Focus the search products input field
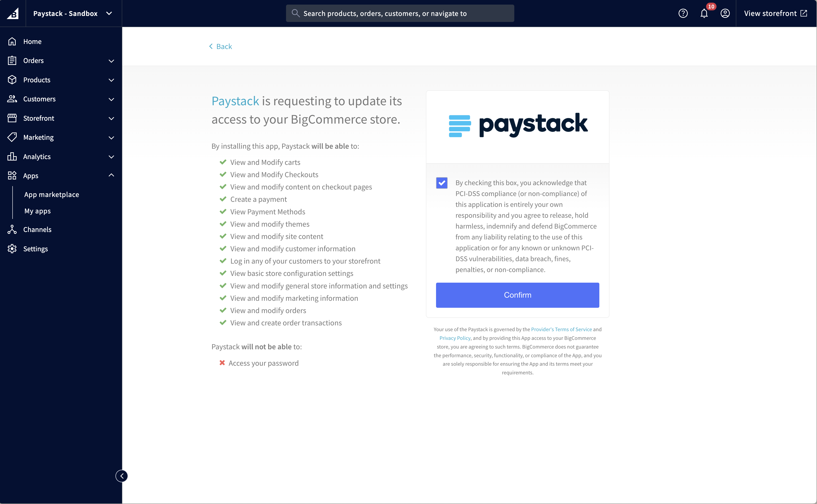Viewport: 817px width, 504px height. coord(400,13)
